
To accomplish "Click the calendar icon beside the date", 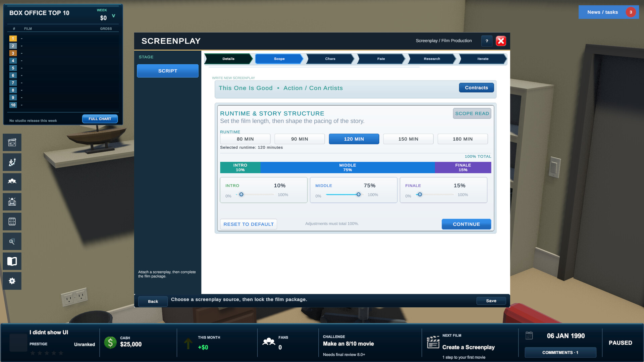I will pos(529,335).
